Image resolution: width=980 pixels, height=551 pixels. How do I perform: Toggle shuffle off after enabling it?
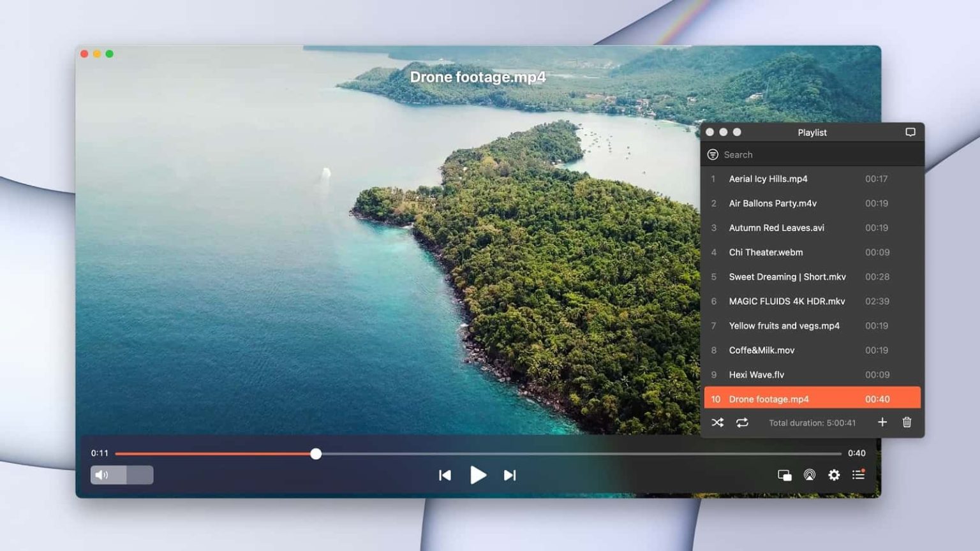[717, 422]
